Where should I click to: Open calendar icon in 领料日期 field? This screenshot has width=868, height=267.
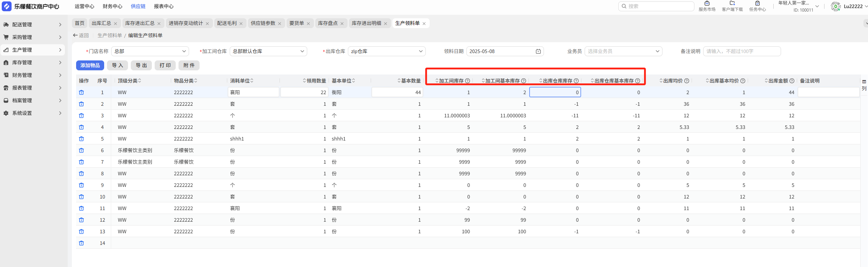[538, 51]
